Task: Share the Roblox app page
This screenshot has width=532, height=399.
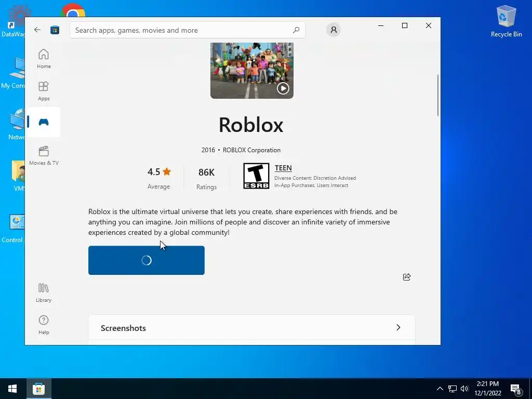Action: click(407, 277)
